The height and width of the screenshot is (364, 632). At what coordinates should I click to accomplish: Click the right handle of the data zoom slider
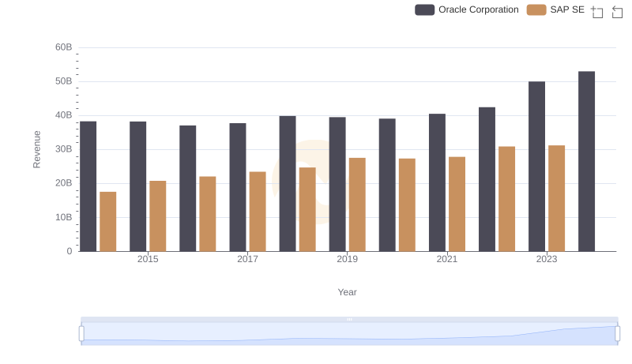click(x=618, y=334)
